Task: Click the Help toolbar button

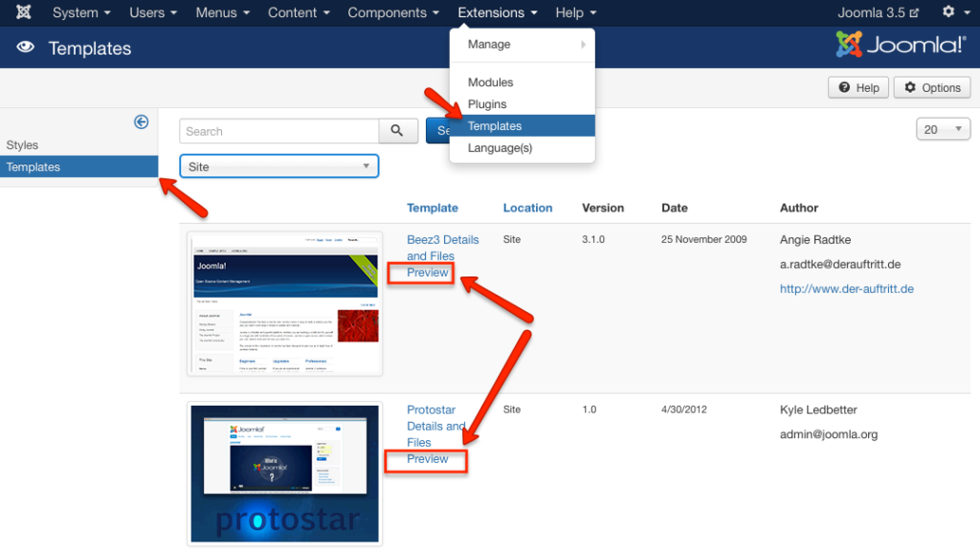Action: click(x=858, y=87)
